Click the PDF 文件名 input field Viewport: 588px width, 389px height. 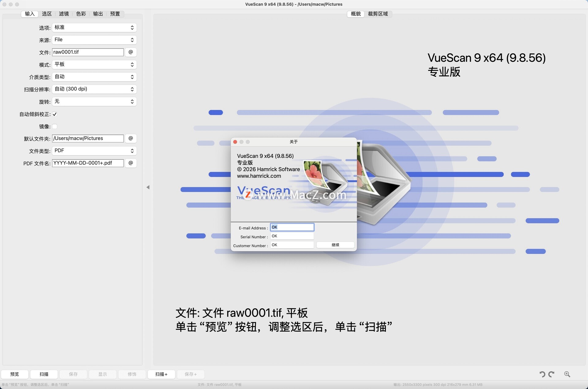[88, 163]
